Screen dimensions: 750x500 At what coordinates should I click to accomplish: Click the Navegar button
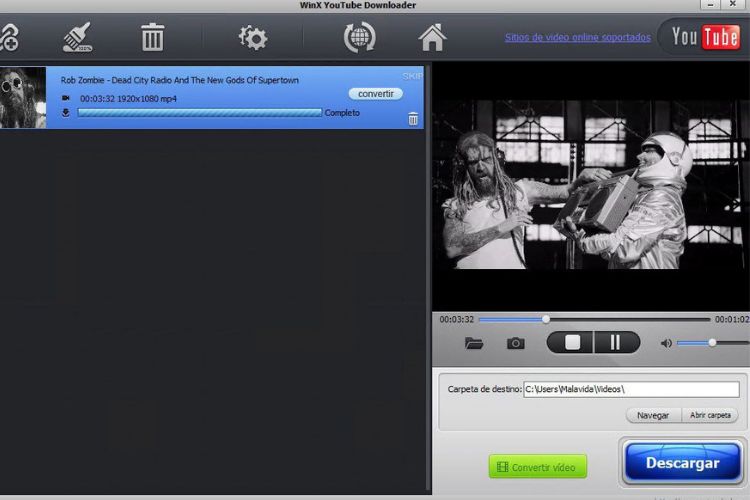pyautogui.click(x=653, y=415)
